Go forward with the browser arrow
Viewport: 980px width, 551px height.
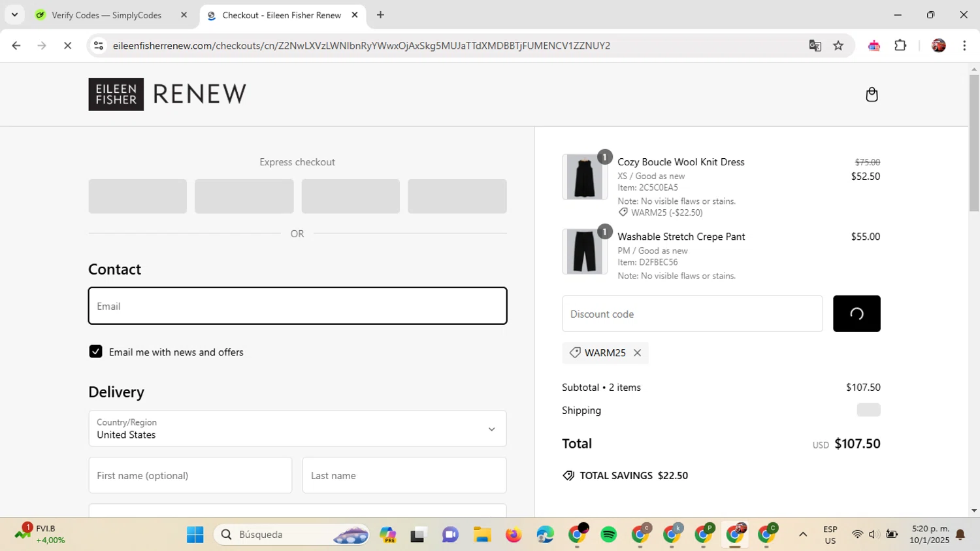click(42, 46)
